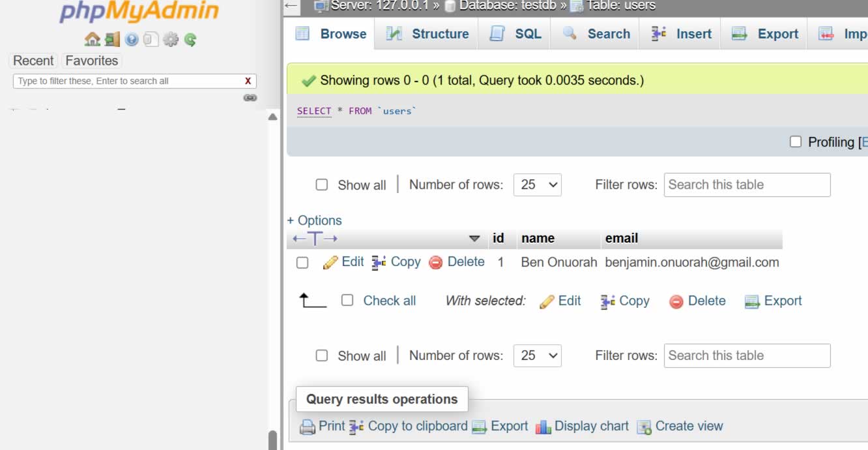Click the log out door icon

tap(112, 40)
